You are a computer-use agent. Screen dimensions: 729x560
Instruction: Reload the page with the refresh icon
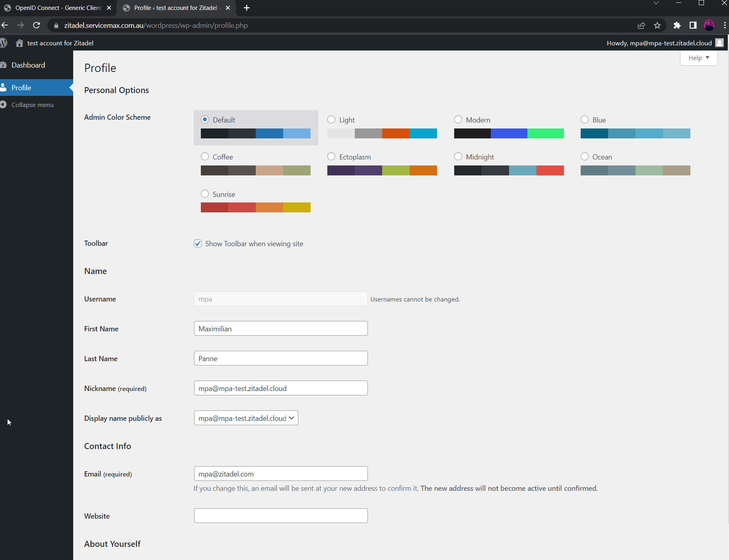click(37, 25)
